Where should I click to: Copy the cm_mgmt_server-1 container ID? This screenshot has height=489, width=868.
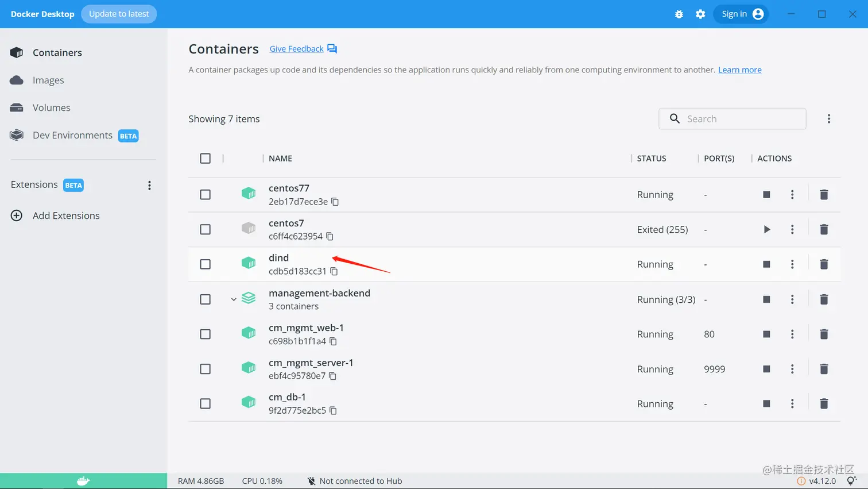point(333,376)
